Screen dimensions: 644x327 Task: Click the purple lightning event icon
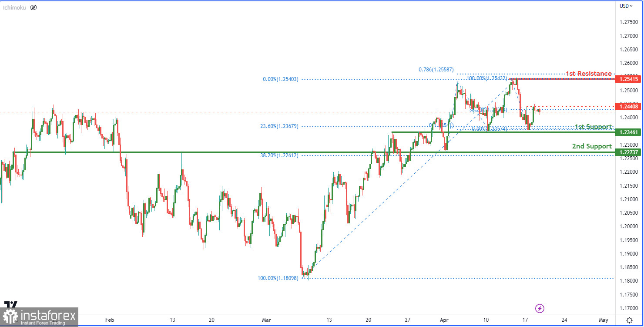pos(540,308)
